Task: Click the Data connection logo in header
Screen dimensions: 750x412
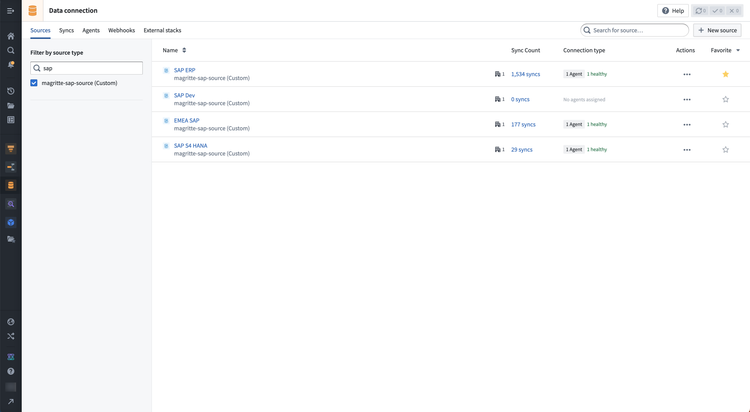Action: (33, 11)
